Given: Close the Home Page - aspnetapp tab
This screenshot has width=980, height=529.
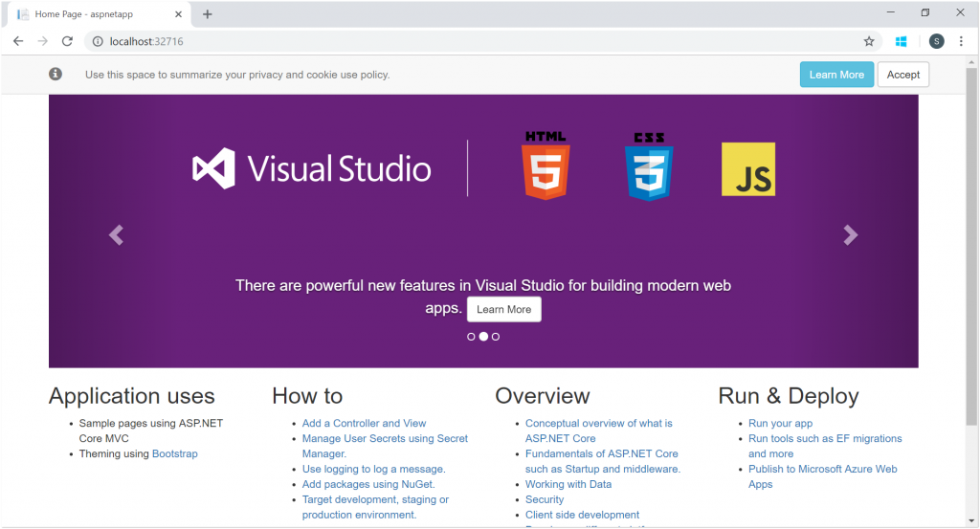Looking at the screenshot, I should (x=178, y=13).
